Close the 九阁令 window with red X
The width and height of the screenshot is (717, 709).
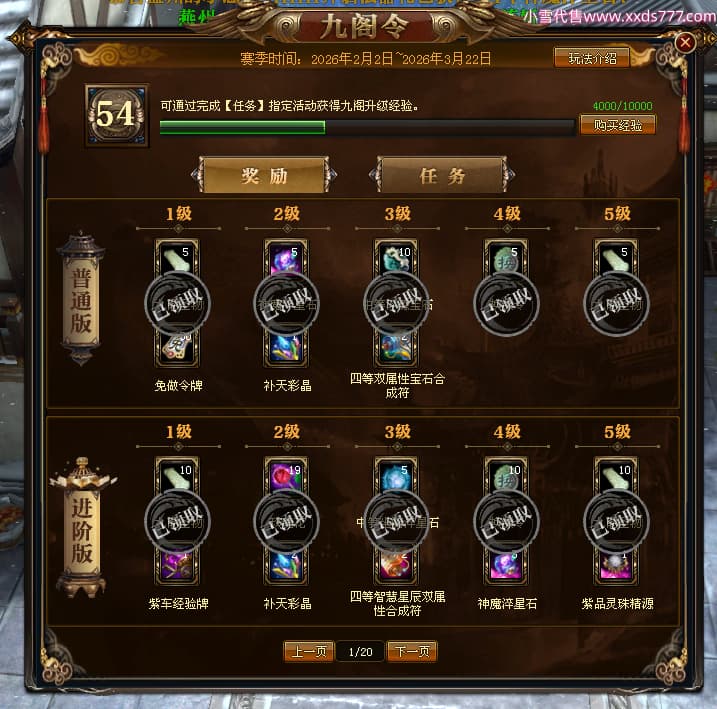[x=685, y=43]
